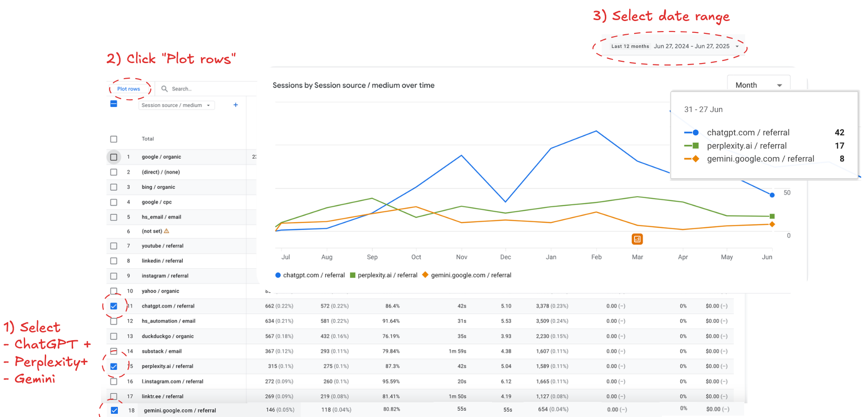Check the l.instagram.com / referral row checkbox
868x417 pixels.
pos(114,381)
